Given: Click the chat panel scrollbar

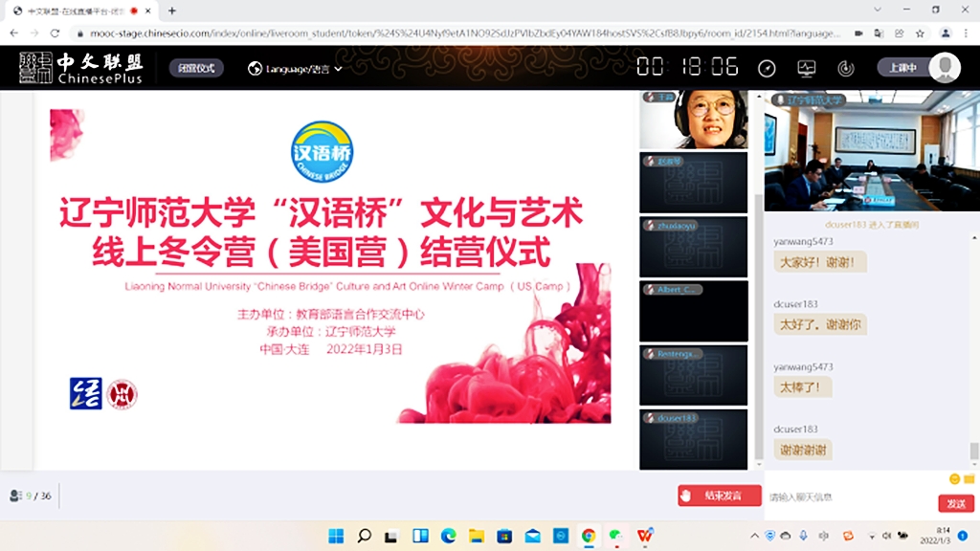Looking at the screenshot, I should (x=973, y=450).
